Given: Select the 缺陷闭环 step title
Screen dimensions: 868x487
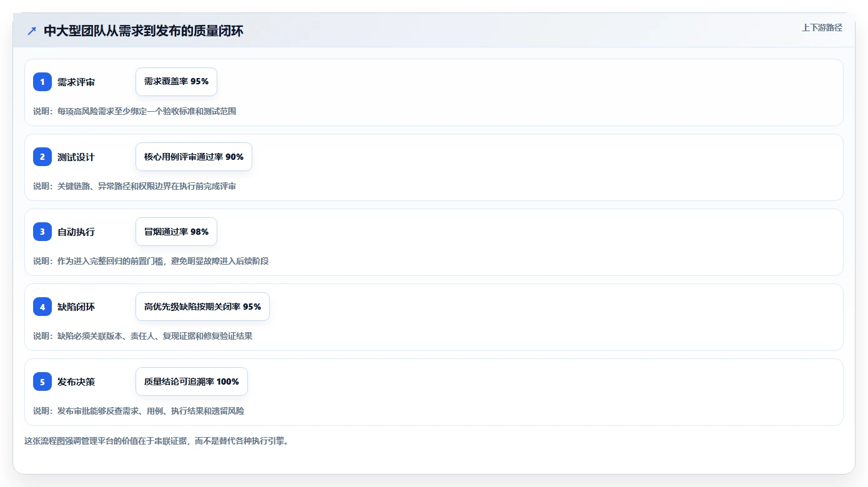Looking at the screenshot, I should (76, 307).
